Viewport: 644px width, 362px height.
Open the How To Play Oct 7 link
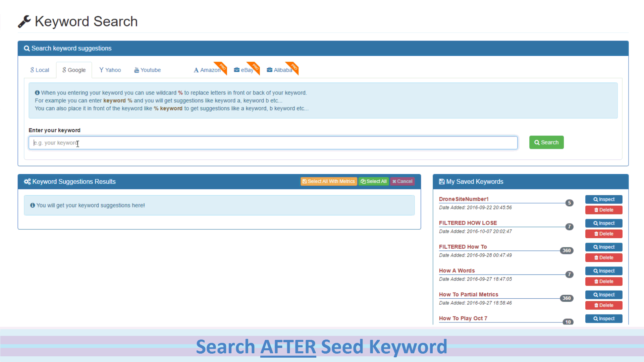[463, 318]
